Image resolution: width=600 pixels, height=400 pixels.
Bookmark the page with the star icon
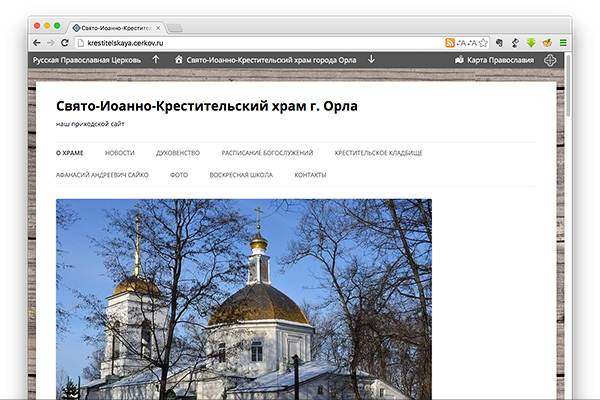tap(483, 43)
